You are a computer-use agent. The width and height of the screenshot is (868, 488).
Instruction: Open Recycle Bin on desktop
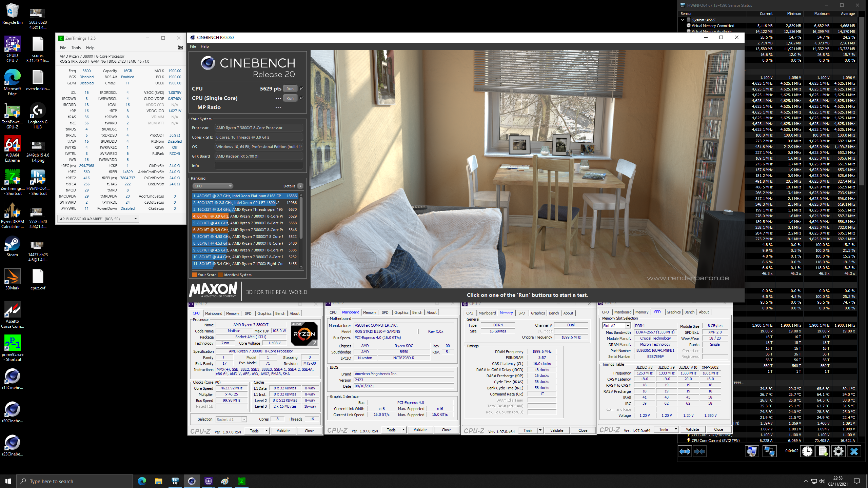[x=12, y=14]
